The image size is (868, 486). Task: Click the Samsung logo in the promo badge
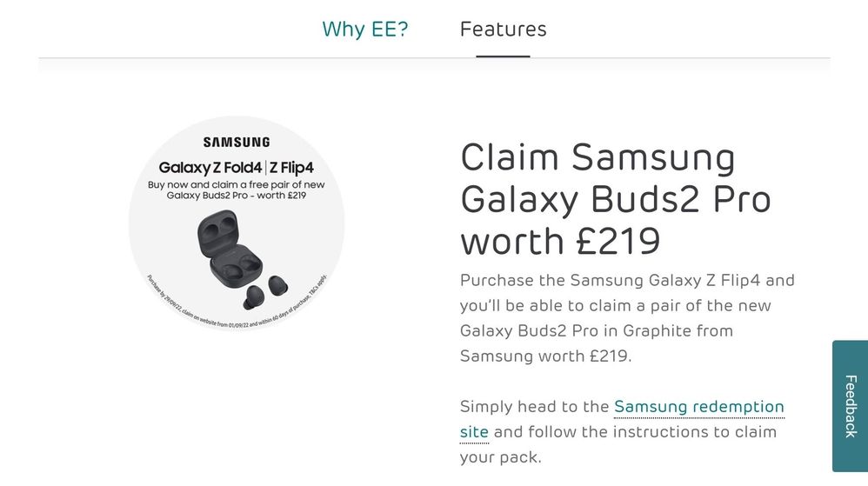click(x=237, y=142)
